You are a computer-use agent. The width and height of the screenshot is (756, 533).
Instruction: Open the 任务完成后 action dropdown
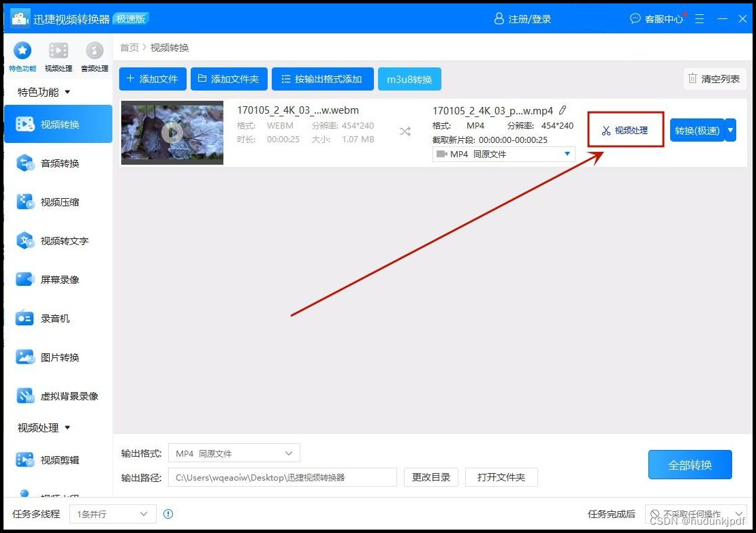point(695,514)
